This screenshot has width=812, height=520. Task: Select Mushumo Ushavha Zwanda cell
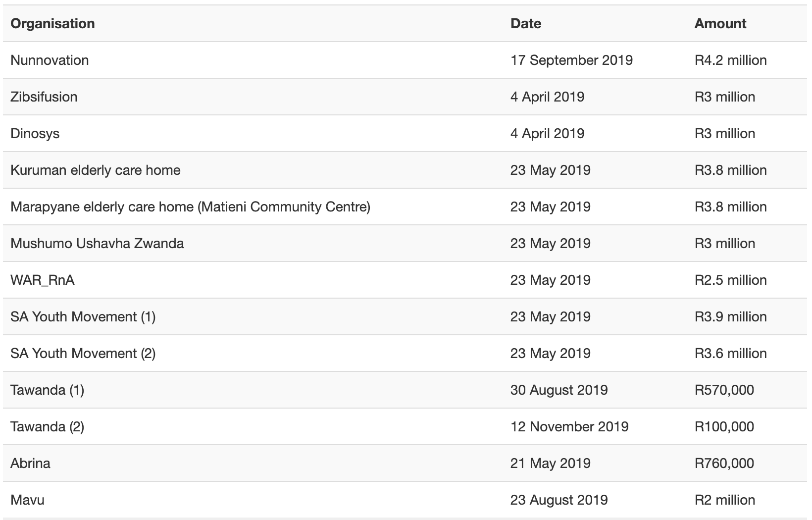[x=97, y=244]
